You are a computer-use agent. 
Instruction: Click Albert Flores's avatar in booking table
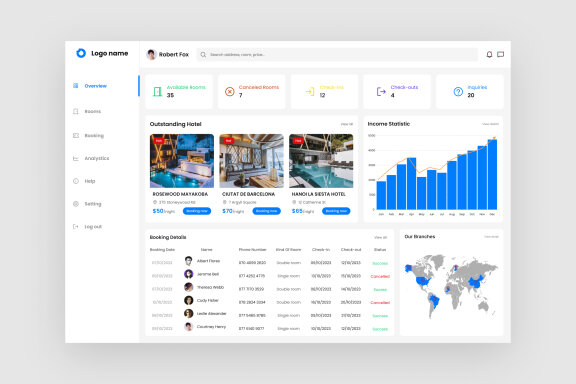click(188, 261)
